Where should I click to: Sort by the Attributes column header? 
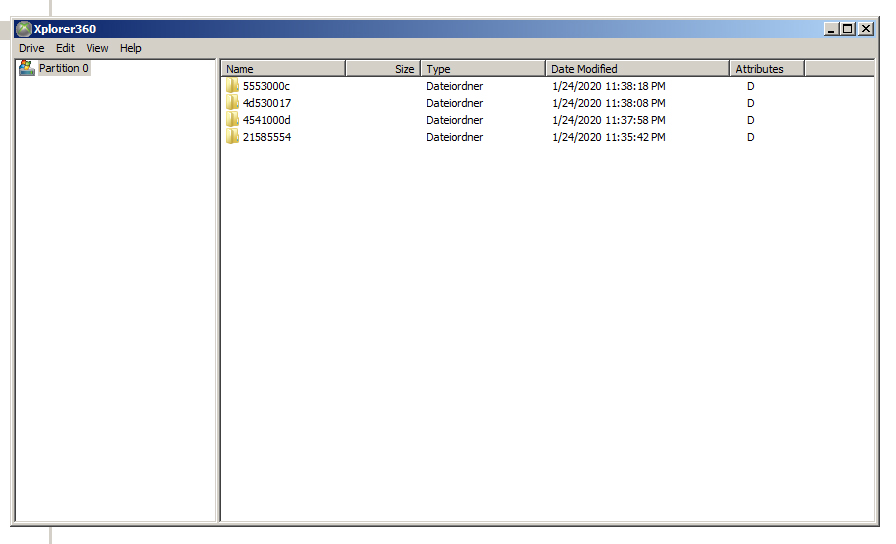767,69
